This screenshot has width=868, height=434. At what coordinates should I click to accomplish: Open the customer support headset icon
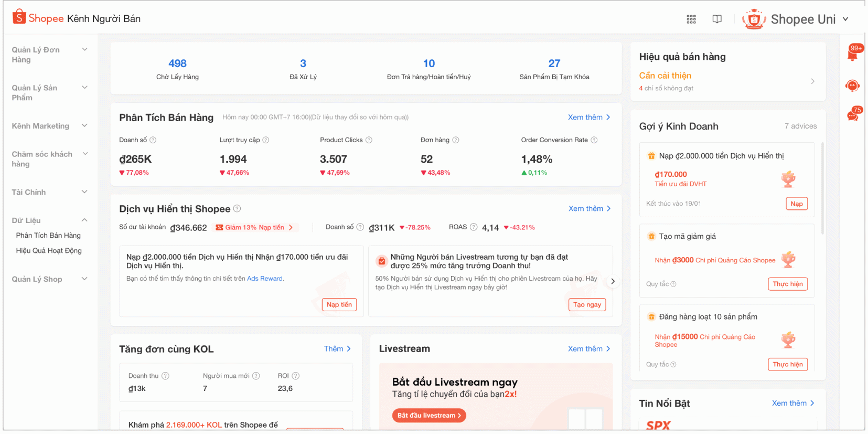(x=852, y=86)
